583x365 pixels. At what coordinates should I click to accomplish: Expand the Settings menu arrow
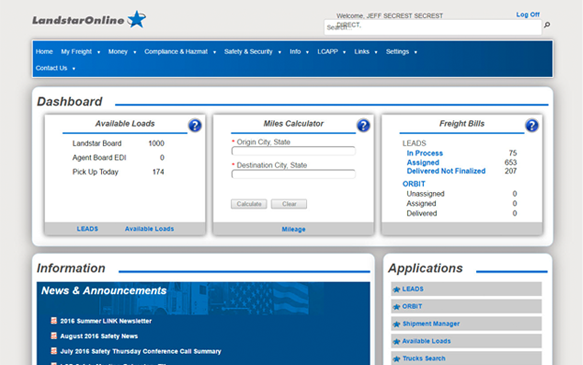[415, 52]
